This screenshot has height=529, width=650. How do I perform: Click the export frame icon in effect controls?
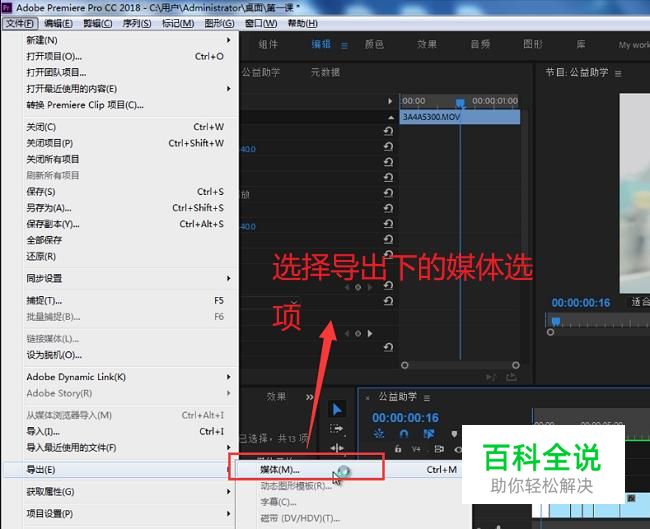(511, 377)
